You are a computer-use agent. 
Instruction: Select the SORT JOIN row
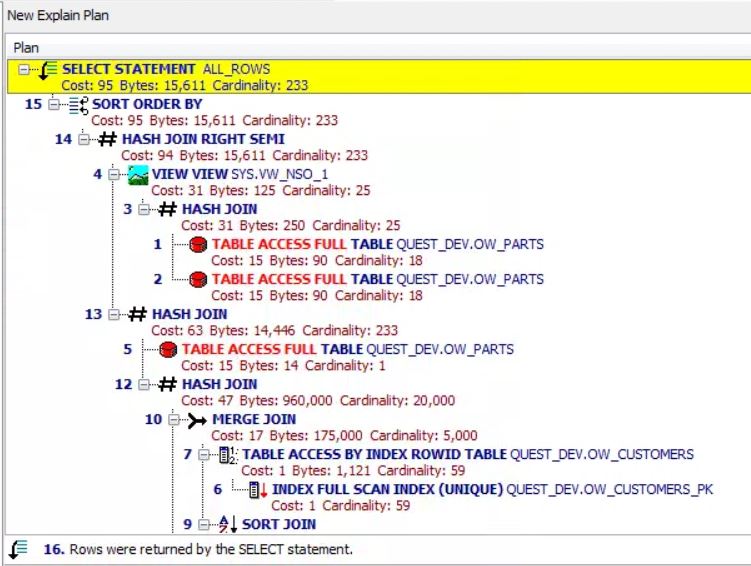tap(279, 524)
